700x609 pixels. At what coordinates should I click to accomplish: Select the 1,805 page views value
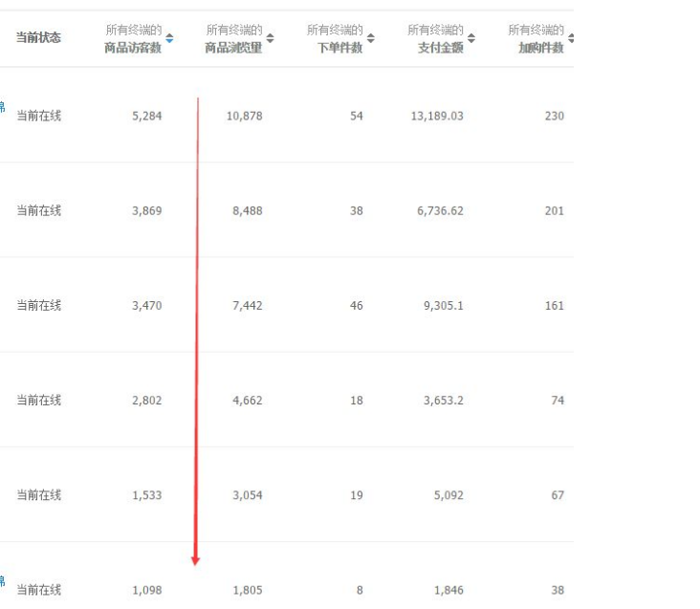tap(247, 590)
